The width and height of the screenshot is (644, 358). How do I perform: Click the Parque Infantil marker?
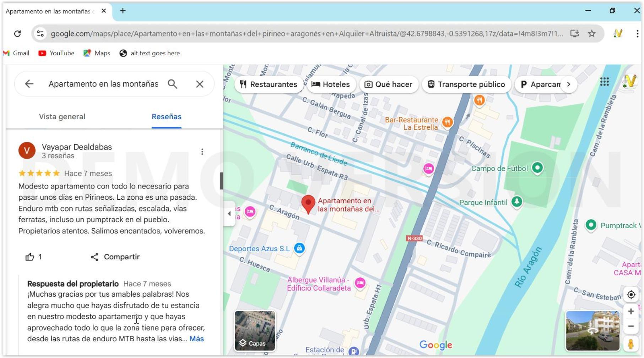[x=517, y=202]
